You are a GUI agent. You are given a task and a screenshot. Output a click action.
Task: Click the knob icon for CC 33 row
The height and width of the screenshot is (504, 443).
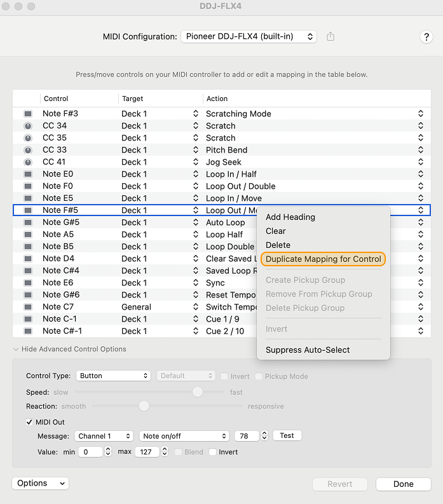28,150
